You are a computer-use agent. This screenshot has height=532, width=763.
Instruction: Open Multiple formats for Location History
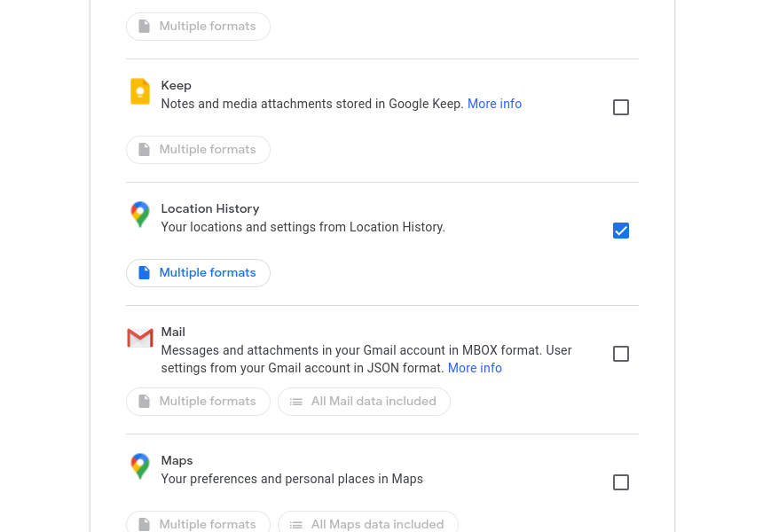(198, 273)
